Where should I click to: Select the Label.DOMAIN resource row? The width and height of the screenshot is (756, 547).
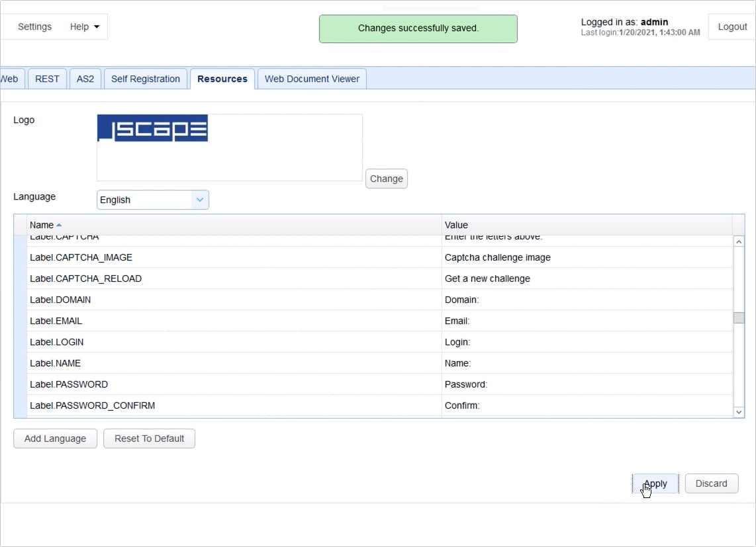(x=232, y=300)
